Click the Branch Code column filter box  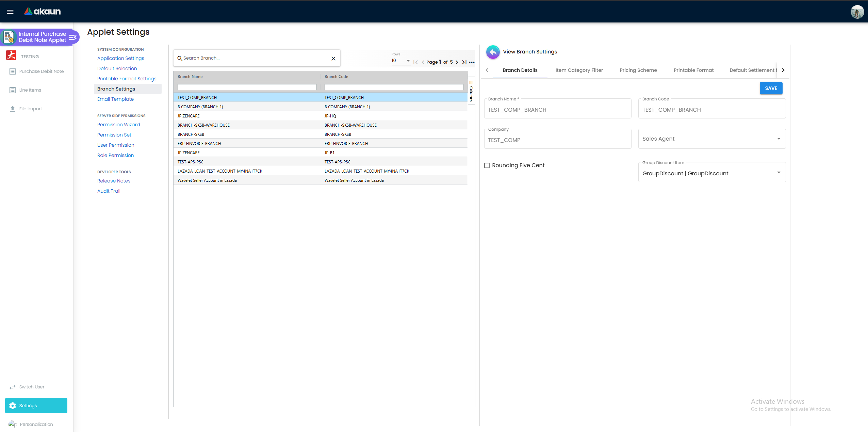(x=394, y=87)
